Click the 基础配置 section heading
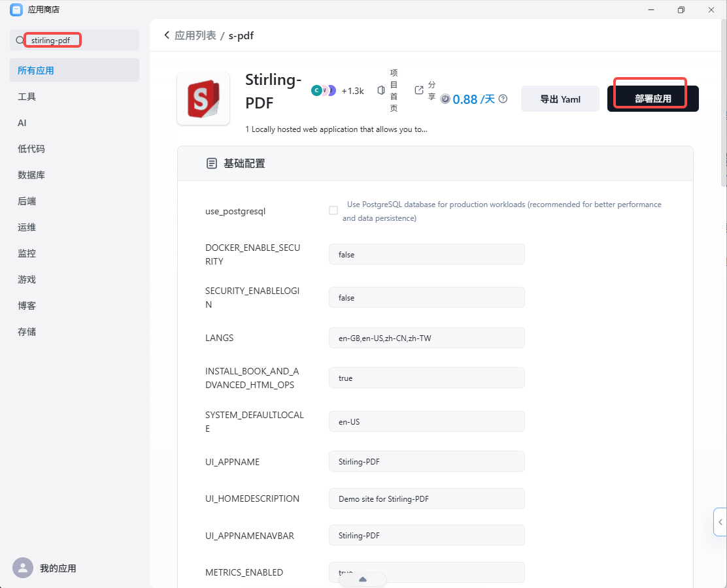The width and height of the screenshot is (727, 588). (x=245, y=163)
